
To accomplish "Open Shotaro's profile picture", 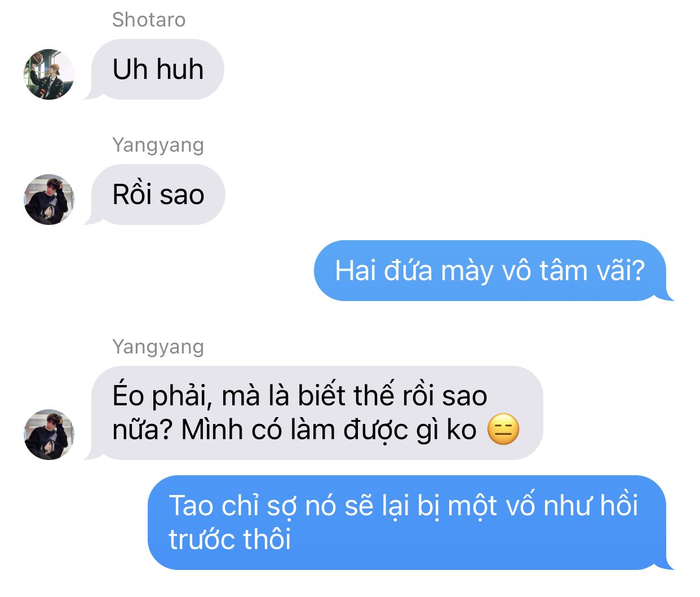I will point(49,74).
